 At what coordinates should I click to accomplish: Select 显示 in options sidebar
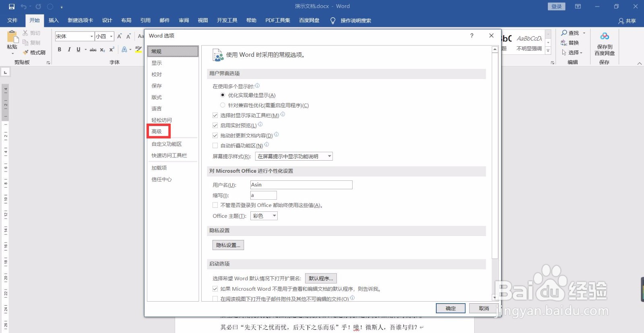157,63
